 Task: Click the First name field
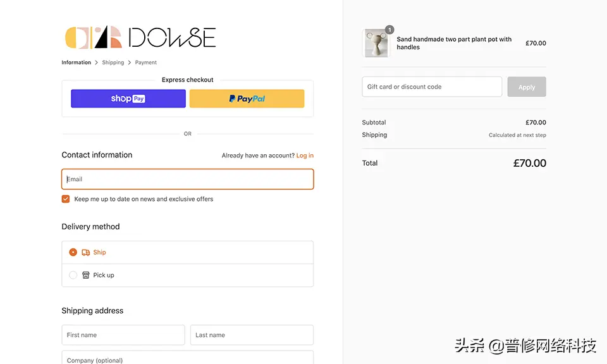pyautogui.click(x=123, y=335)
